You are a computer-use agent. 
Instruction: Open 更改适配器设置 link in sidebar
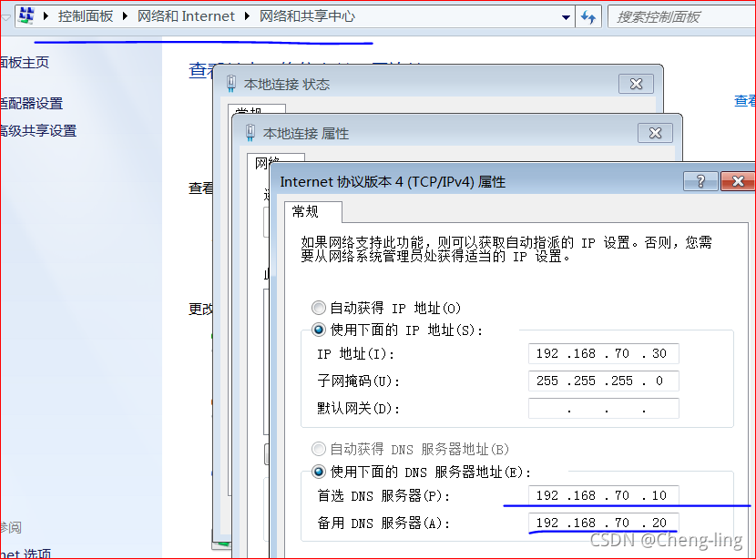pyautogui.click(x=32, y=103)
